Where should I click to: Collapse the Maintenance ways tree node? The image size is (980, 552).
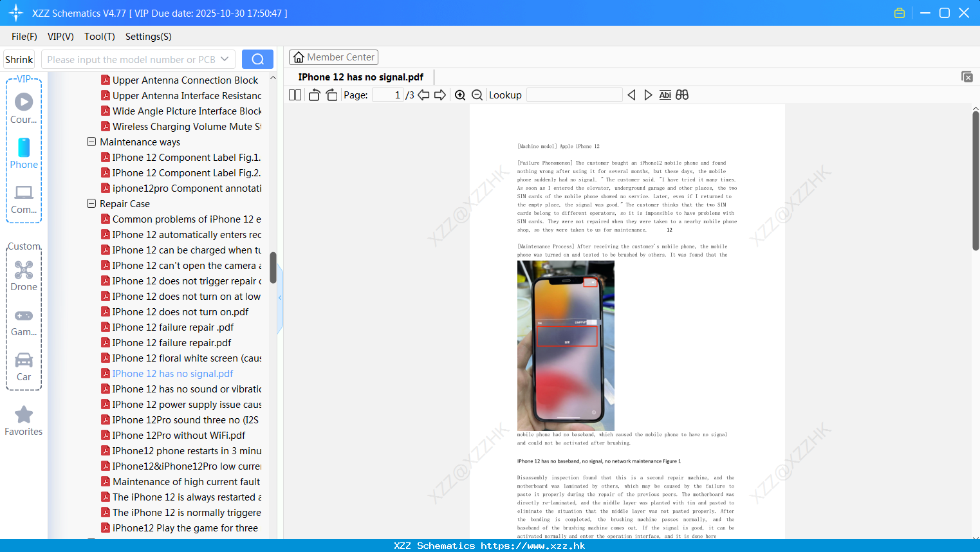point(91,142)
